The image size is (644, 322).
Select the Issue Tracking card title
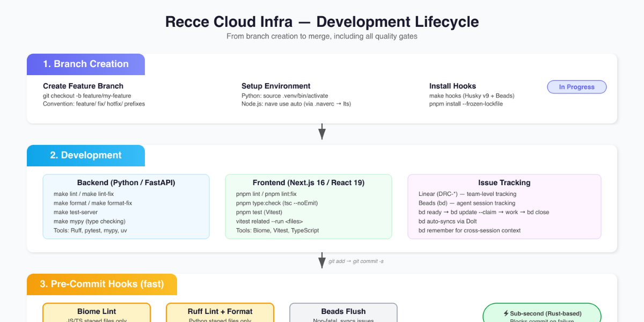[504, 182]
